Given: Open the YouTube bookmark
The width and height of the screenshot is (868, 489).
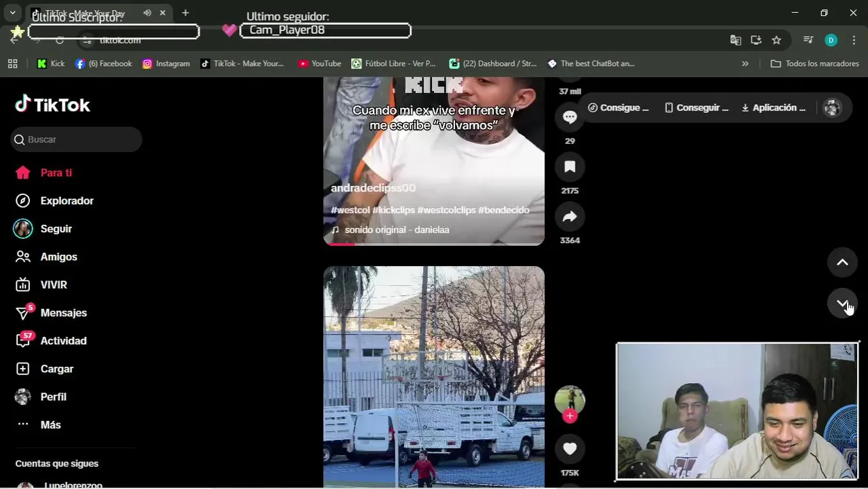Looking at the screenshot, I should 319,64.
